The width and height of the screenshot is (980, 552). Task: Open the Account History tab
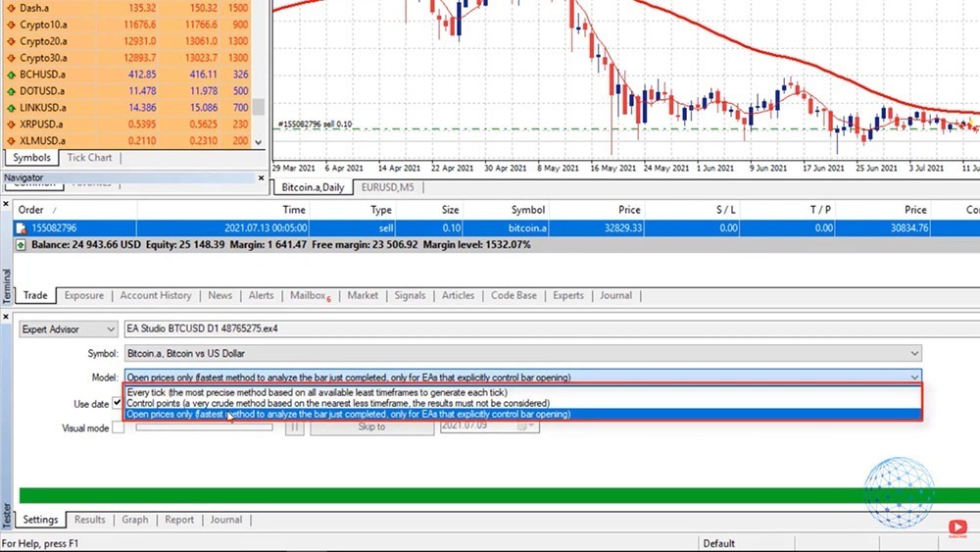156,295
